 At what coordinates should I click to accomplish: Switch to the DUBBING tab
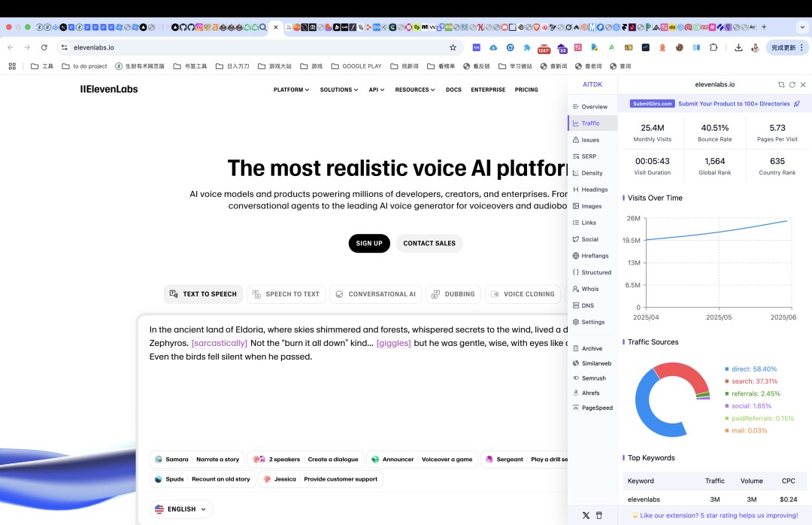(453, 294)
